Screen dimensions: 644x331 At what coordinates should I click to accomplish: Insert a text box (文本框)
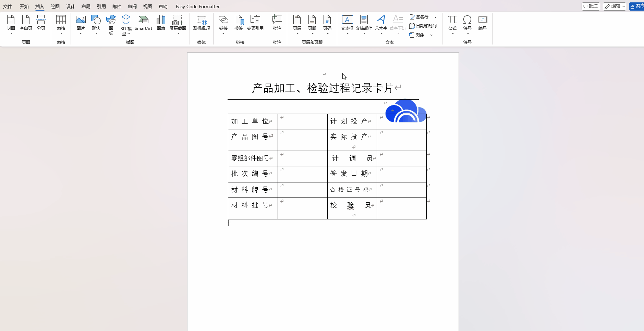347,23
